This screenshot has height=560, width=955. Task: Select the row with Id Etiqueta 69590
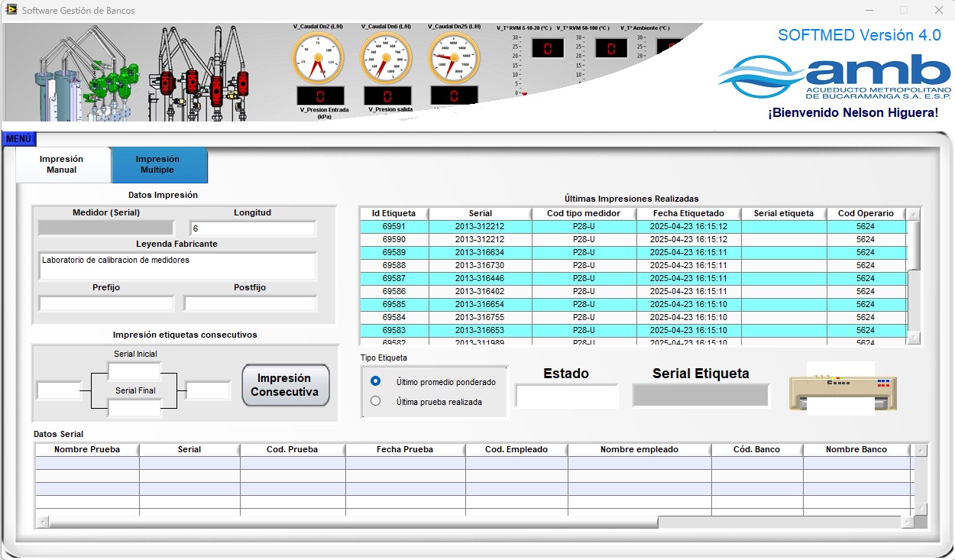[633, 239]
